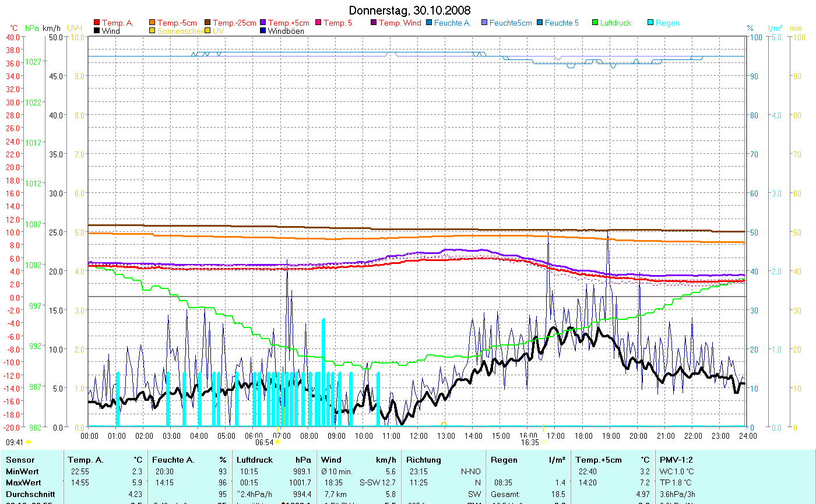Screen dimensions: 816x504
Task: Click the brown Temp.-25cm legend square
Action: tap(208, 23)
